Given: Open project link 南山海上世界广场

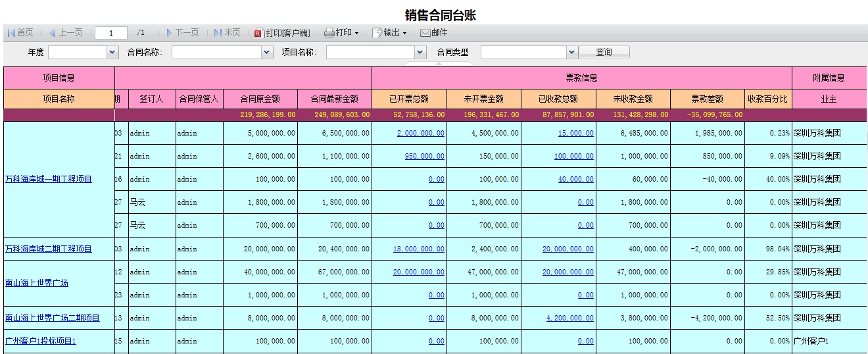Looking at the screenshot, I should (x=37, y=283).
